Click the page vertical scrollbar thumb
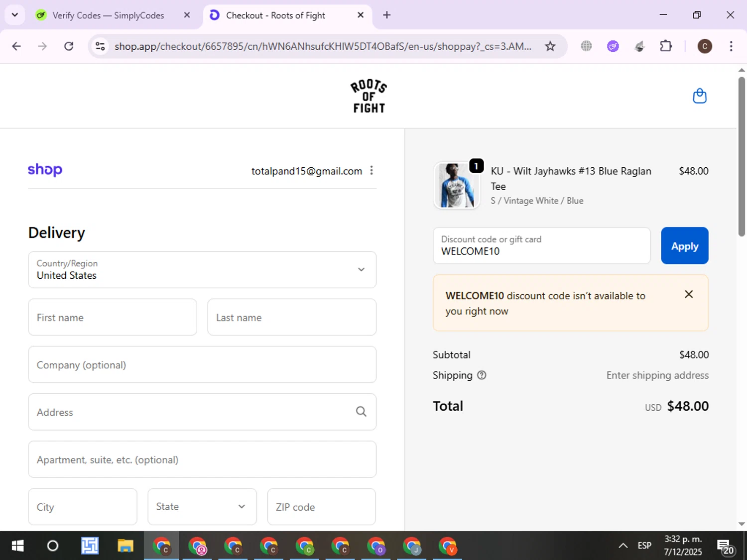The image size is (747, 560). tap(742, 156)
